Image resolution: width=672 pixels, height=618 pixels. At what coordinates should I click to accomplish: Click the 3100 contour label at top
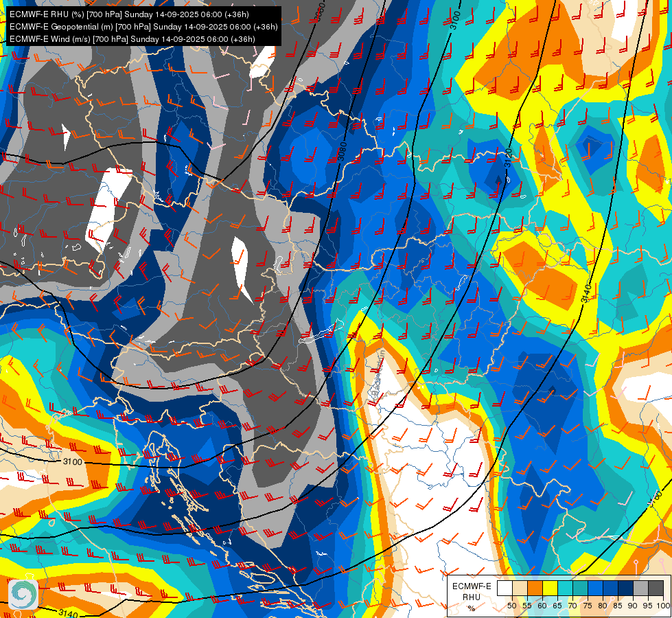click(456, 20)
